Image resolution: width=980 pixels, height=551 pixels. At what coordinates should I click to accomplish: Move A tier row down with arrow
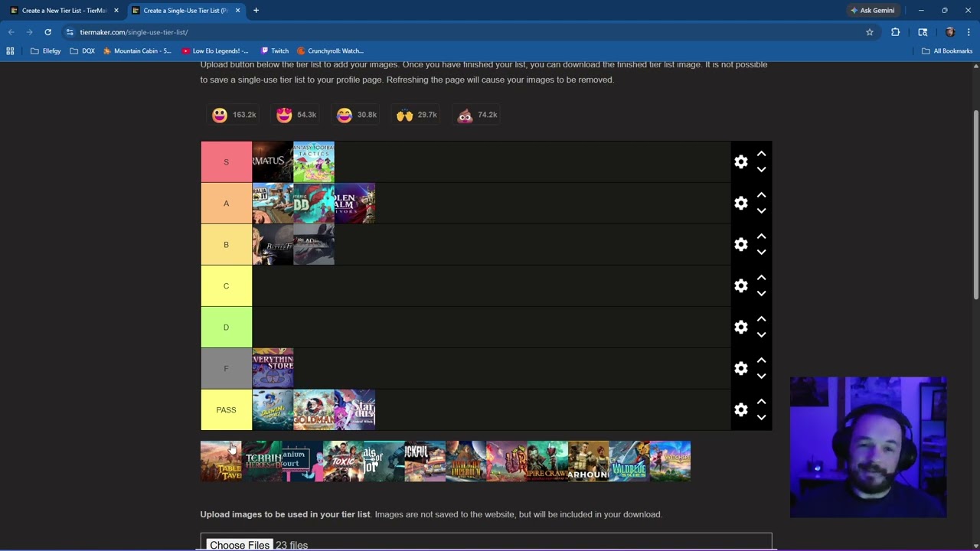[761, 211]
